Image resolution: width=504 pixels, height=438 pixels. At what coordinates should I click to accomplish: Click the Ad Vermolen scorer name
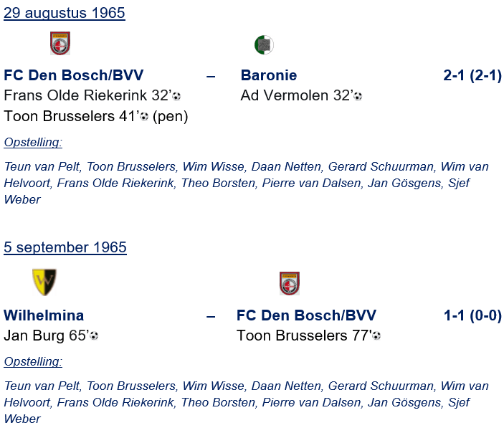point(285,95)
